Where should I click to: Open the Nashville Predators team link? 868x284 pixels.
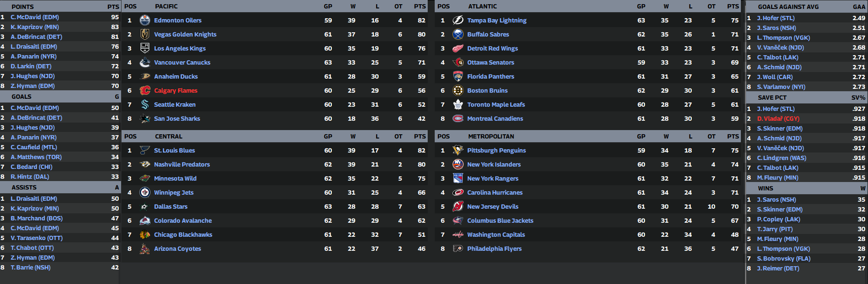tap(182, 165)
